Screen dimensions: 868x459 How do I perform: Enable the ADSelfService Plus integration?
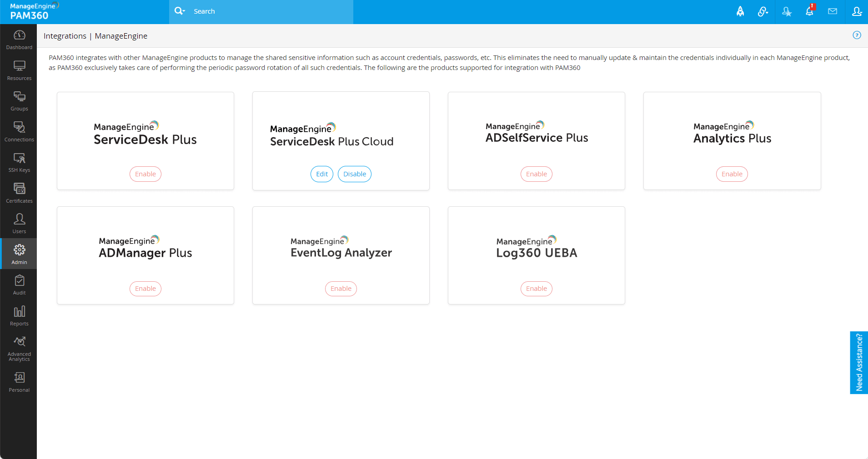537,174
